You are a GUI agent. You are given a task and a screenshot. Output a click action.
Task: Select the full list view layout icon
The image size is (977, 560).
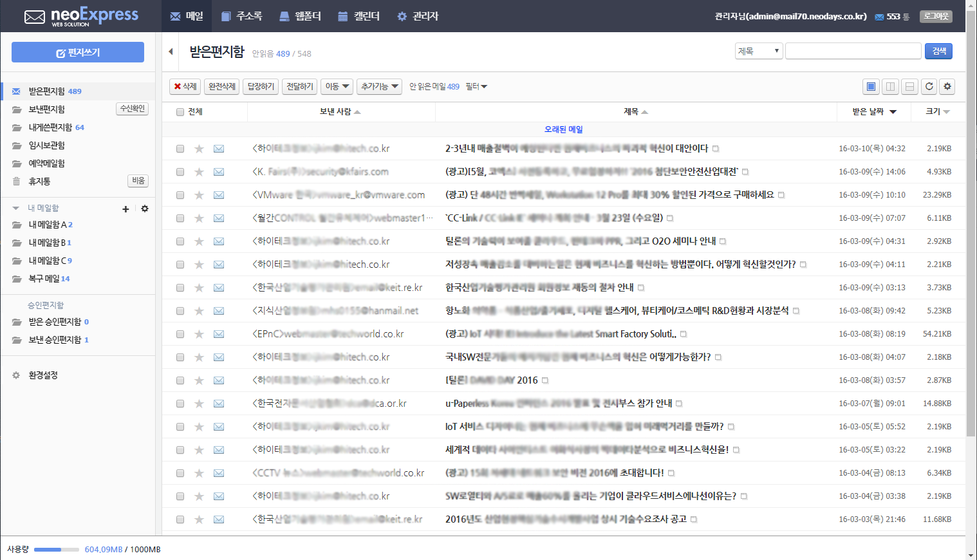(871, 86)
